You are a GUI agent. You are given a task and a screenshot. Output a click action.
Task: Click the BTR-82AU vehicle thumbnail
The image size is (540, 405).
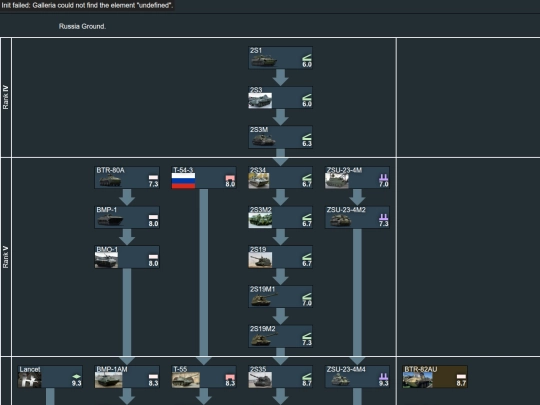417,380
